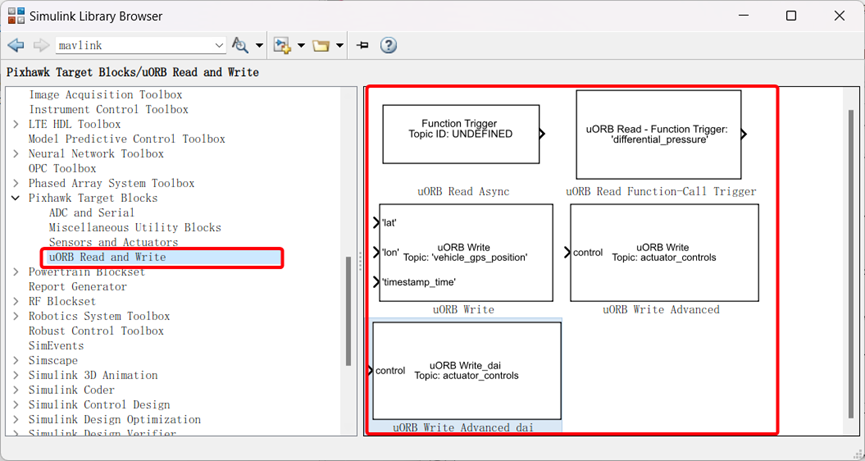Minimize the Simulink Library Browser window
865x461 pixels.
click(x=744, y=16)
